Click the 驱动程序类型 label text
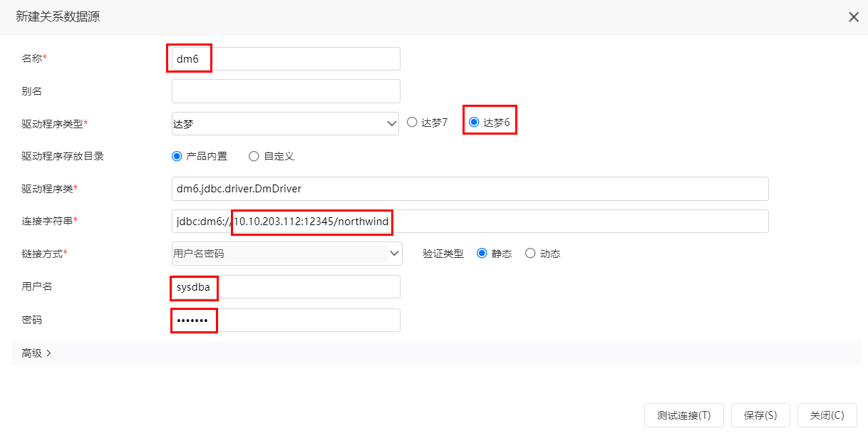Screen dimensions: 868x436 tap(52, 123)
